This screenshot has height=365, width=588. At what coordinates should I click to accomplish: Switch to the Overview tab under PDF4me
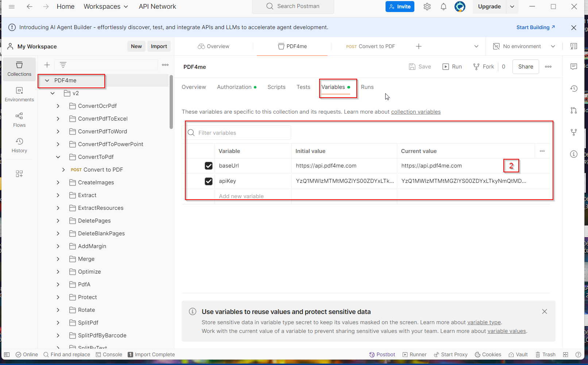(x=194, y=87)
